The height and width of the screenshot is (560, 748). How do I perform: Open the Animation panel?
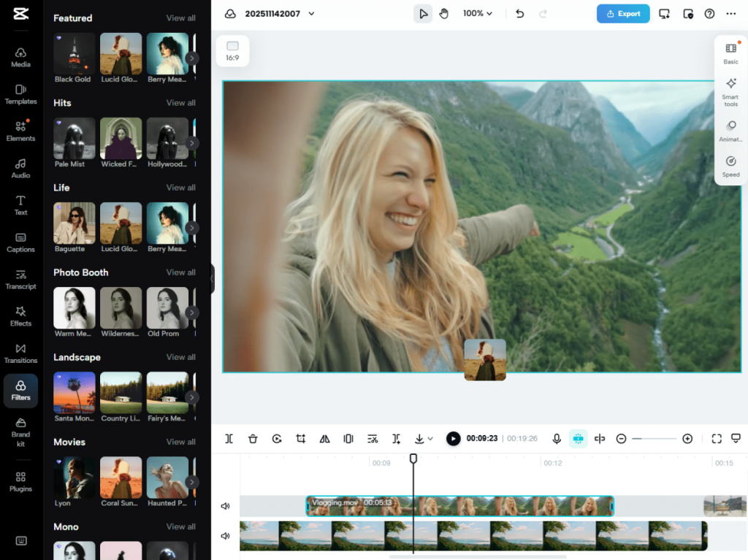click(x=730, y=131)
